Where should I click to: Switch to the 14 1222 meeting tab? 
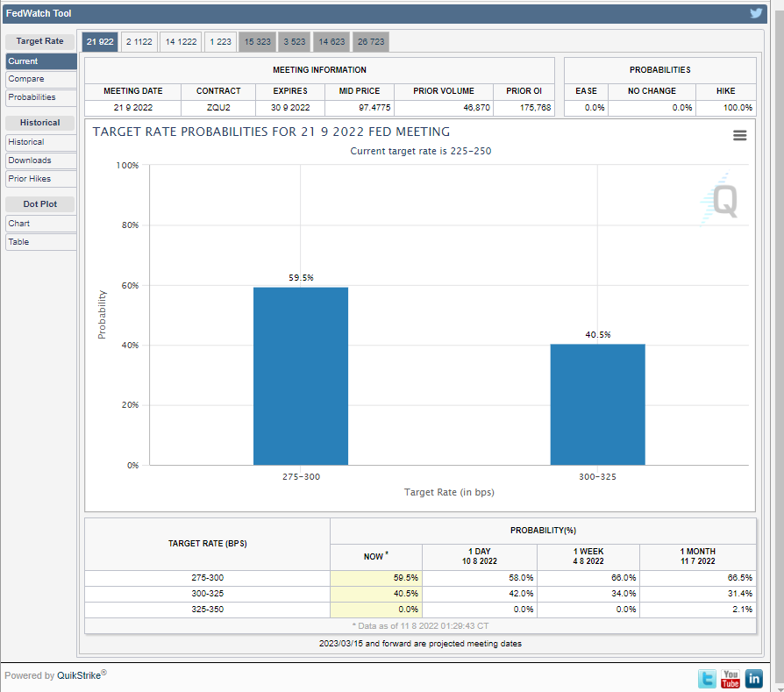pyautogui.click(x=181, y=42)
